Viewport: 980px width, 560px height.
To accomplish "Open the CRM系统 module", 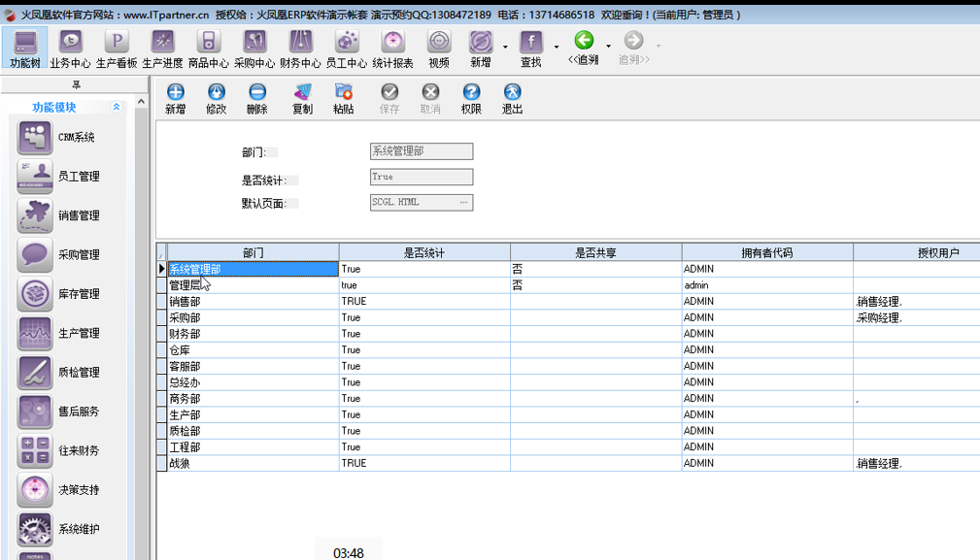I will pos(57,138).
